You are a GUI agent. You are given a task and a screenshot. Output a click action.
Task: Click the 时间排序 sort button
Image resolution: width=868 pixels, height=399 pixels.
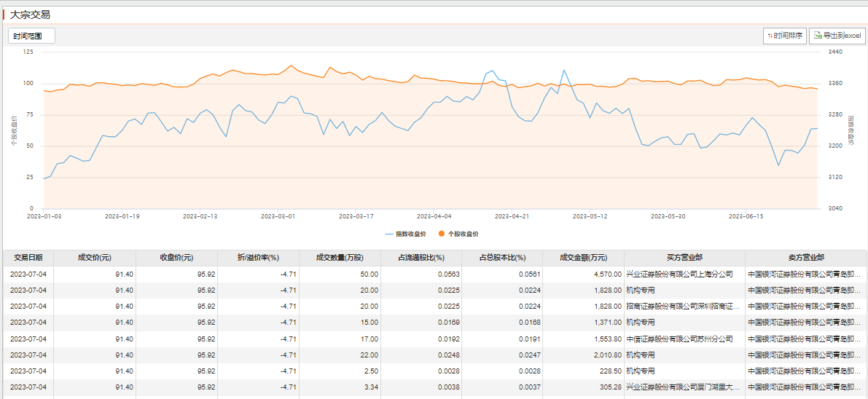click(784, 36)
